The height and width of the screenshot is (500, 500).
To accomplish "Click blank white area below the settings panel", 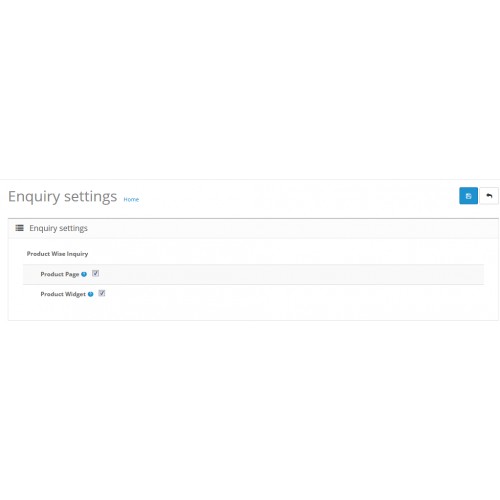I will 250,400.
